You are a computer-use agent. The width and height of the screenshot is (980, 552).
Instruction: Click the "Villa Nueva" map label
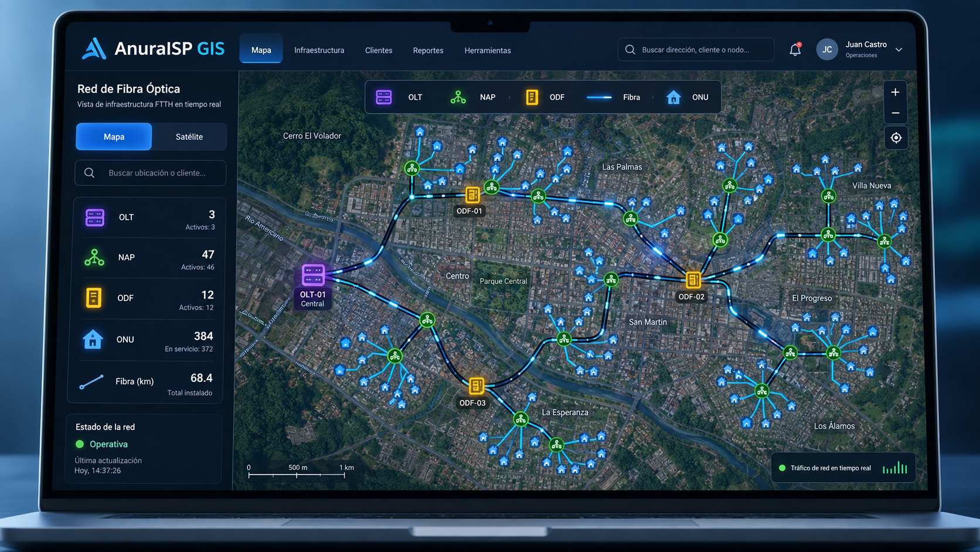(x=872, y=185)
